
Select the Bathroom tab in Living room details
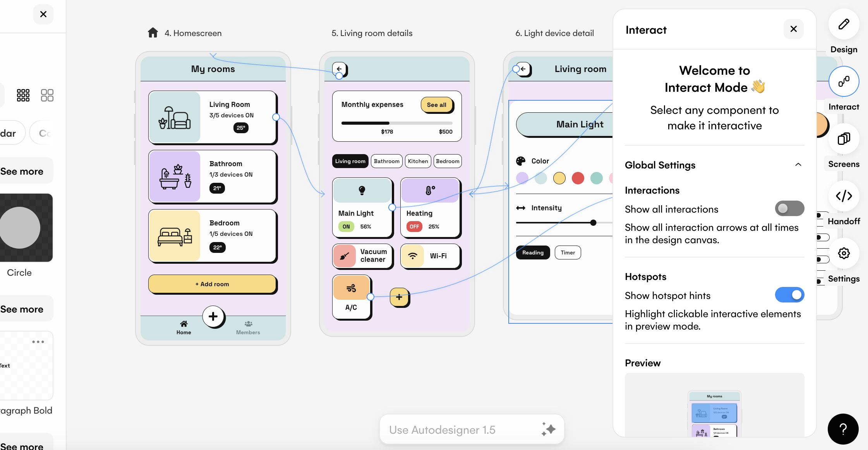click(386, 161)
